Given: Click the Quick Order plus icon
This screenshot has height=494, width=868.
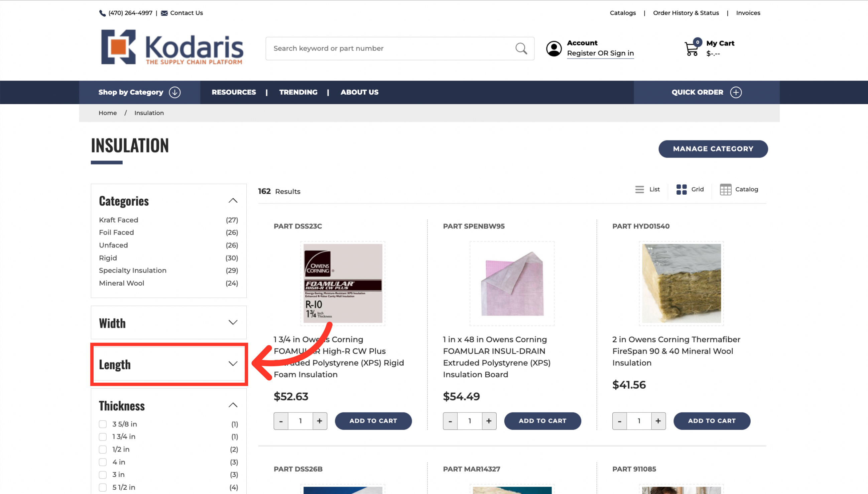Looking at the screenshot, I should pos(736,92).
